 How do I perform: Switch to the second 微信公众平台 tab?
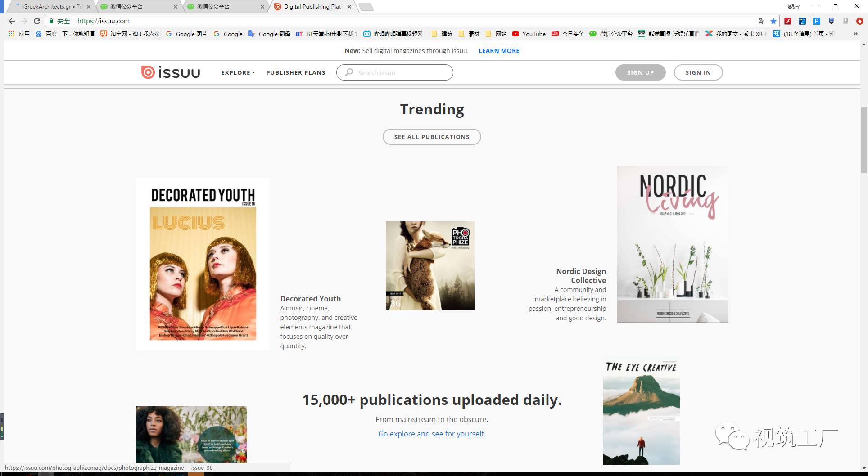click(x=225, y=7)
